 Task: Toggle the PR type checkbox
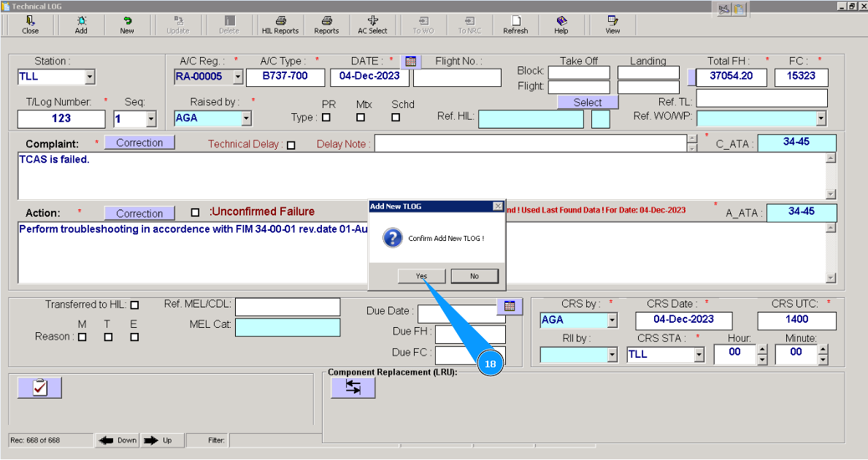326,118
